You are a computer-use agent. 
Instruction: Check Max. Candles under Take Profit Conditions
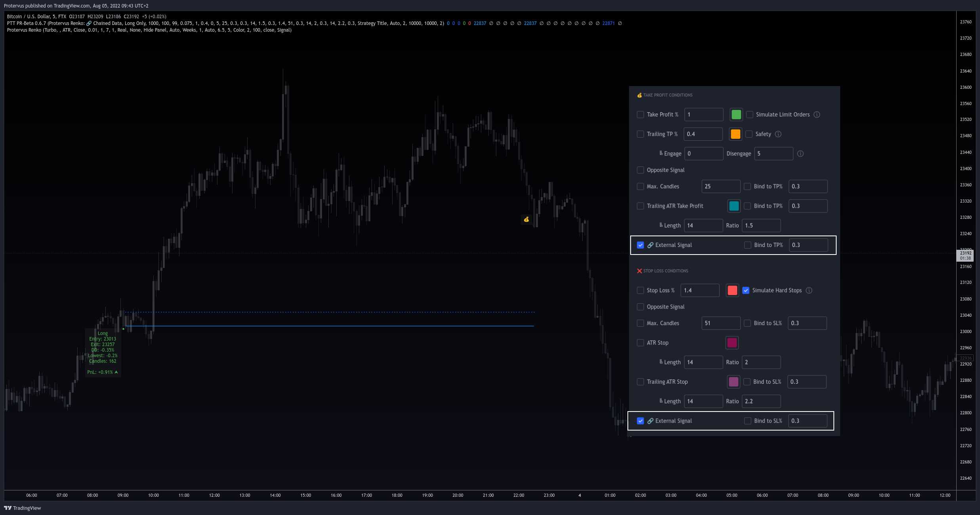coord(640,186)
